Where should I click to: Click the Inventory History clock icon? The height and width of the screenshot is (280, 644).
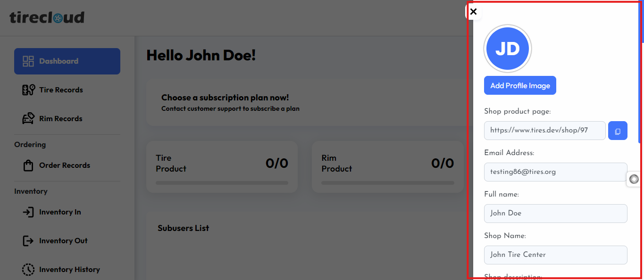(x=28, y=270)
